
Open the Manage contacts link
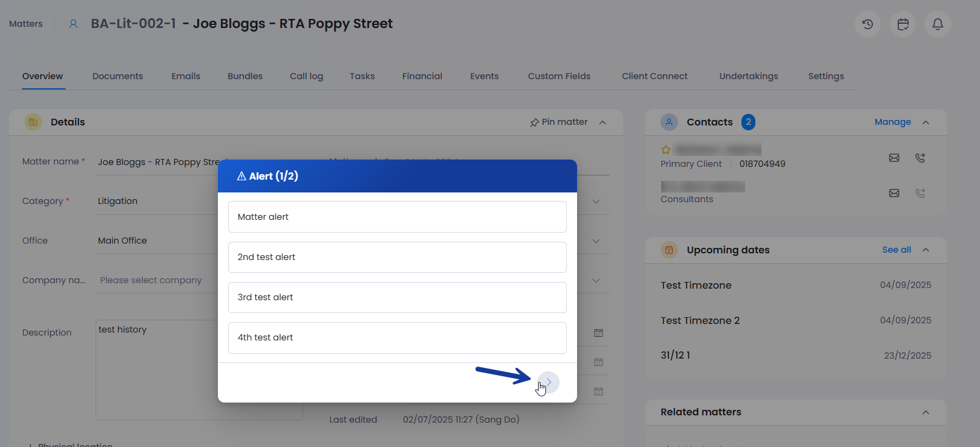click(x=892, y=122)
